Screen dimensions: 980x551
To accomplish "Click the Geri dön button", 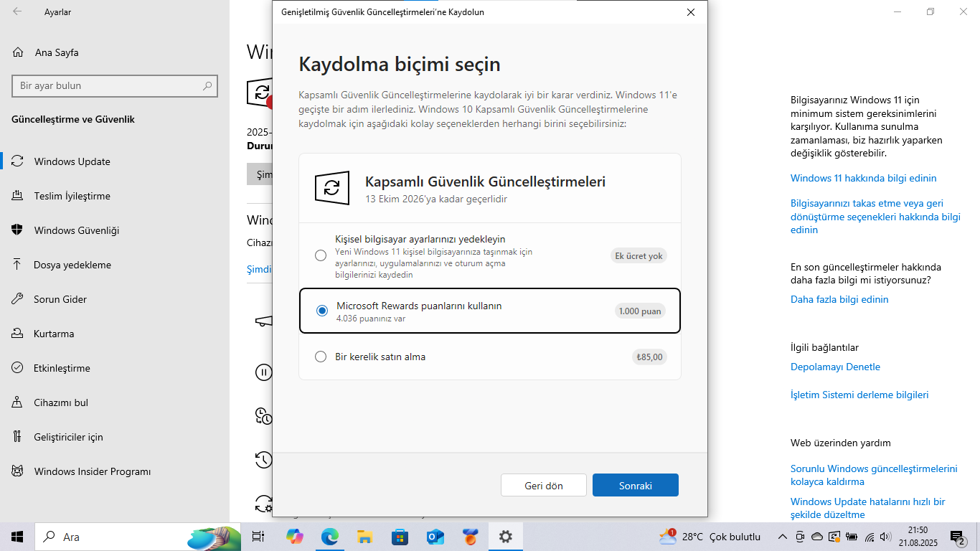I will click(544, 485).
